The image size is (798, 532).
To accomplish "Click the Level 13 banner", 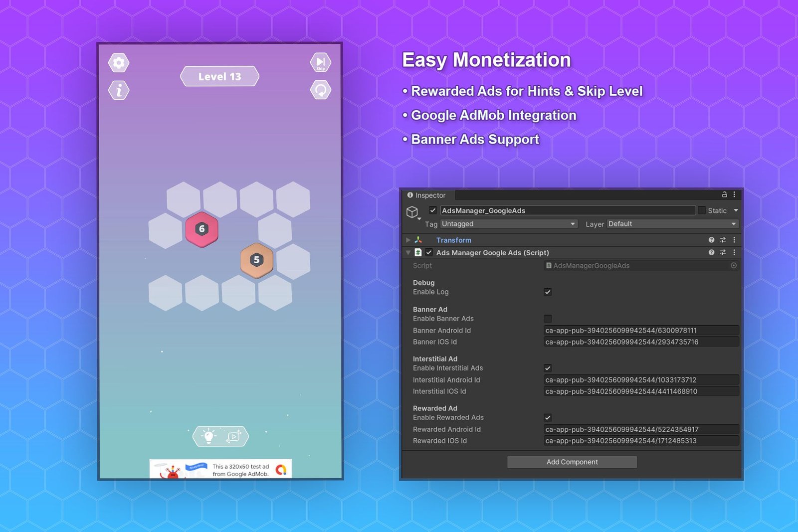I will (x=219, y=76).
